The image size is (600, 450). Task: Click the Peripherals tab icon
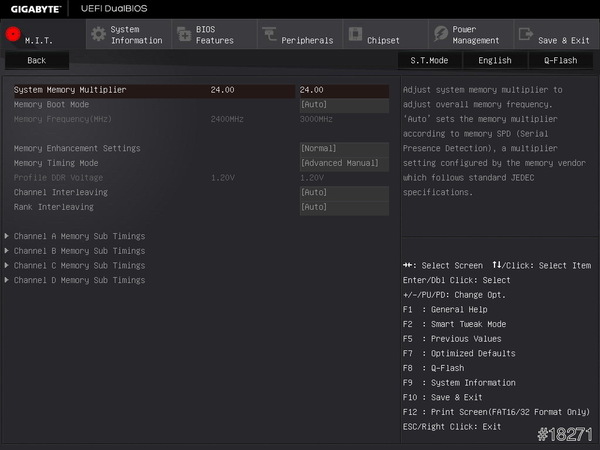tap(269, 35)
